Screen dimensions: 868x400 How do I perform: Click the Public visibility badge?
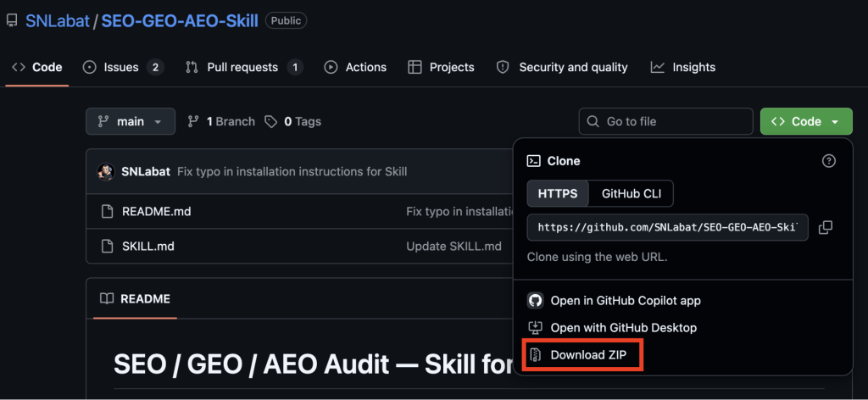click(x=287, y=21)
